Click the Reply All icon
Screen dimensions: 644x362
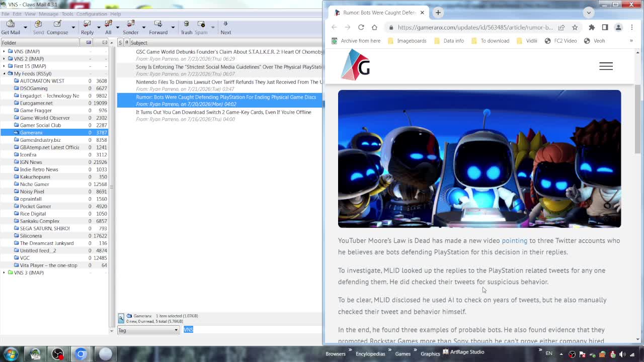(108, 28)
